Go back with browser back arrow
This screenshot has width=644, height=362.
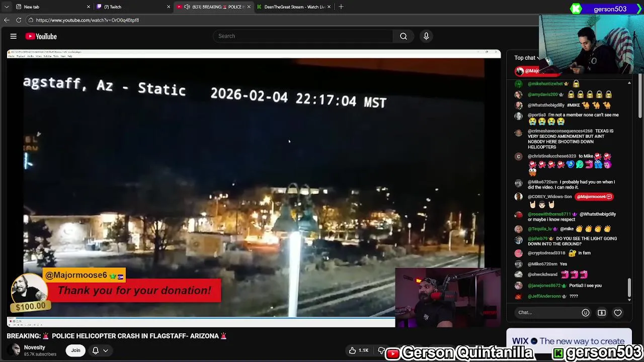[7, 20]
